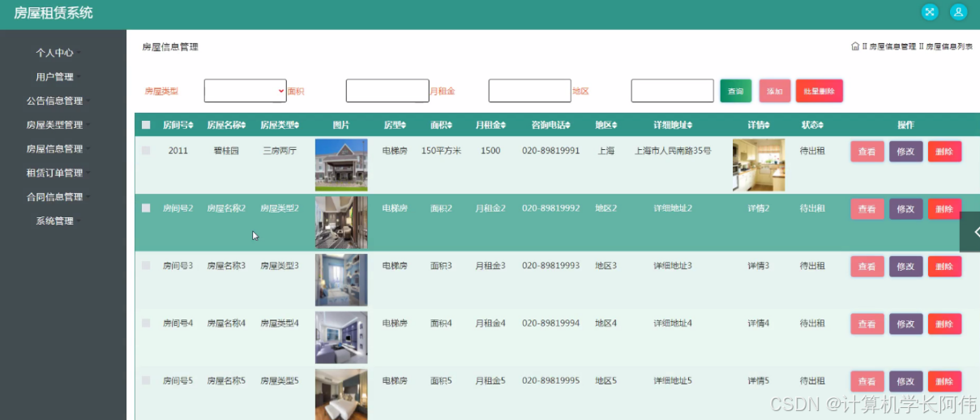Viewport: 980px width, 420px height.
Task: Click the pink 添加 add button
Action: [775, 91]
